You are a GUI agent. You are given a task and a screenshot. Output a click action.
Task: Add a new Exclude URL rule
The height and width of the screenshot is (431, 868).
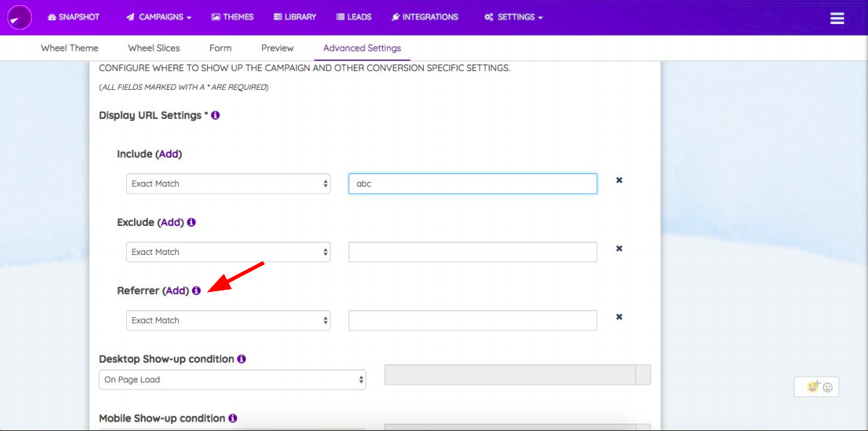coord(172,222)
